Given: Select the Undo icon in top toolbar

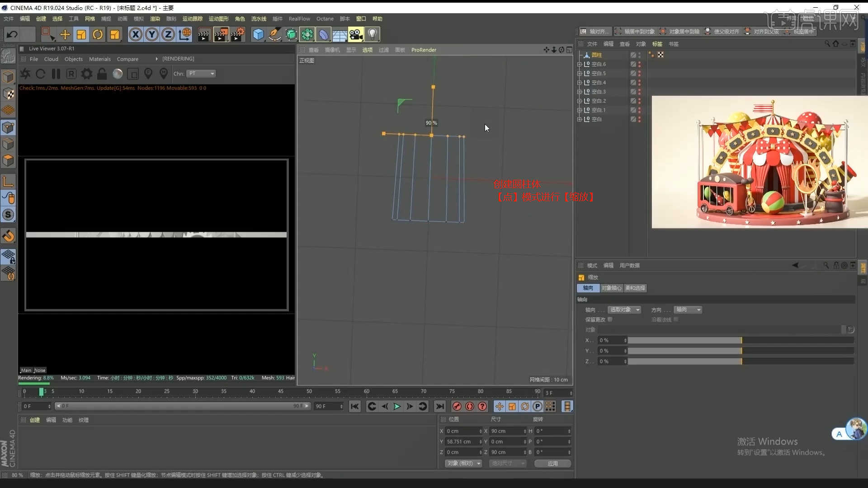Looking at the screenshot, I should click(12, 34).
